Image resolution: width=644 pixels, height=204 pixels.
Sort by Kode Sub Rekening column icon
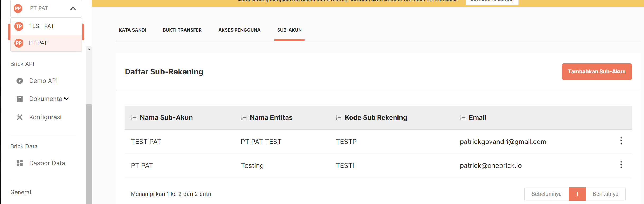[339, 118]
